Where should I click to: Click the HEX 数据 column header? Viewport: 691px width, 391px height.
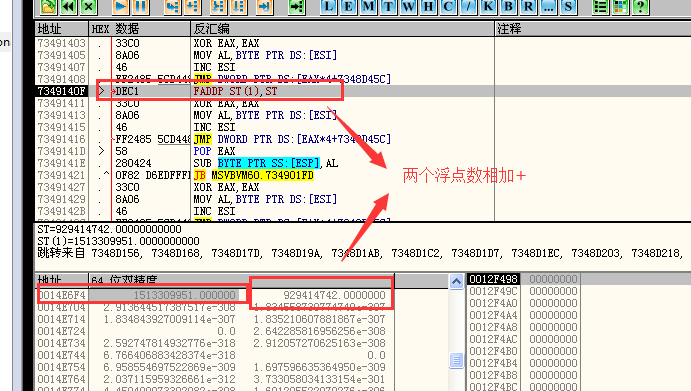point(139,29)
